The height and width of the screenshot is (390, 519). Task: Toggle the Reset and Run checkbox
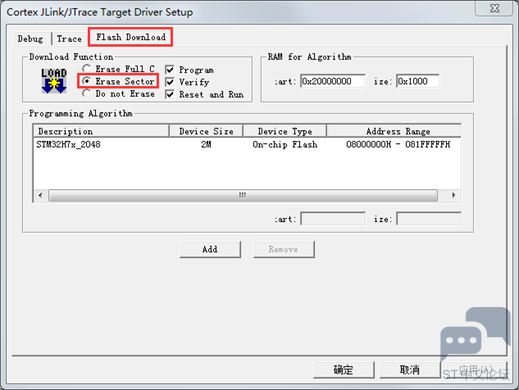pyautogui.click(x=170, y=94)
